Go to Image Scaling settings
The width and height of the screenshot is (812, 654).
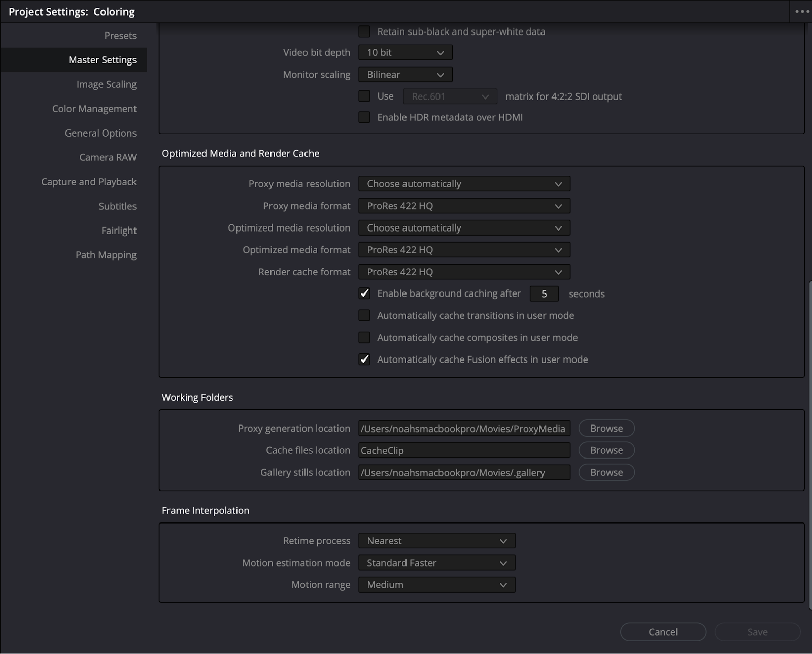(106, 84)
